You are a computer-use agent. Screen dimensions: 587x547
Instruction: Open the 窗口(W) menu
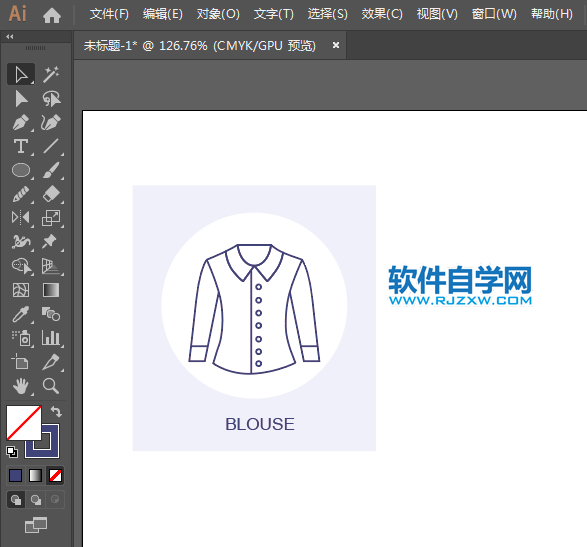coord(494,14)
